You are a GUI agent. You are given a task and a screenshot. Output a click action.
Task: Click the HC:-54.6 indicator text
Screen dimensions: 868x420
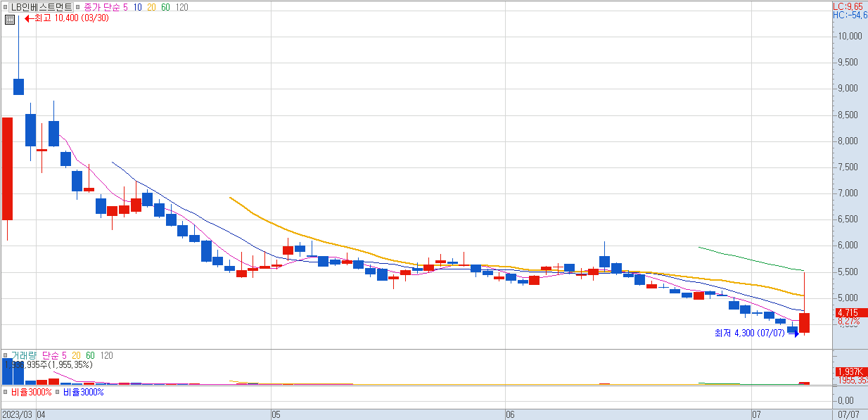(x=850, y=14)
